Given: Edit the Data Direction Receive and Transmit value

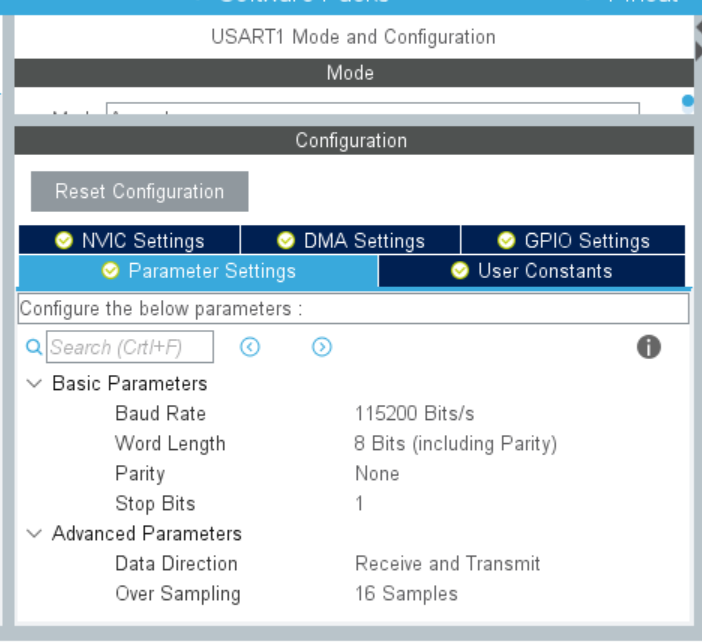Looking at the screenshot, I should tap(447, 564).
